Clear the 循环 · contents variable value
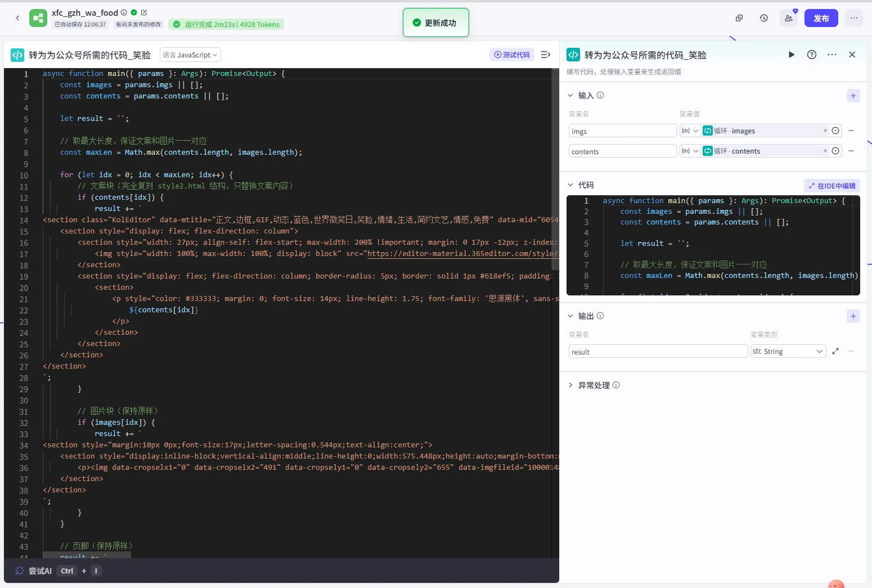Image resolution: width=872 pixels, height=588 pixels. [825, 151]
